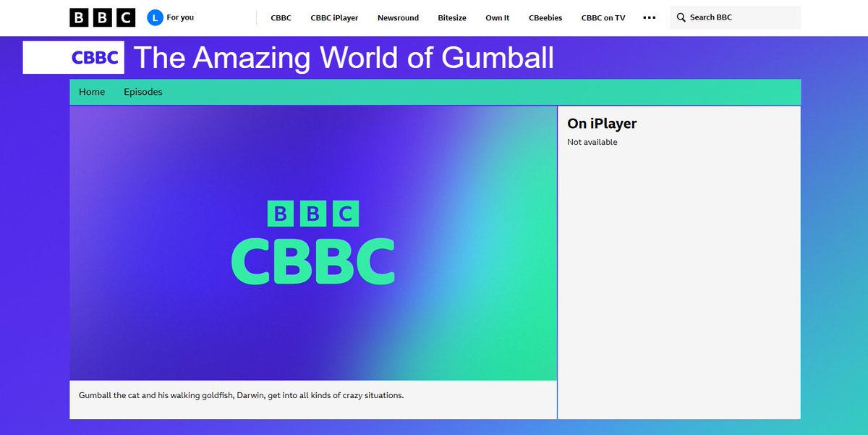
Task: Select the 'Not available' text
Action: [x=592, y=142]
